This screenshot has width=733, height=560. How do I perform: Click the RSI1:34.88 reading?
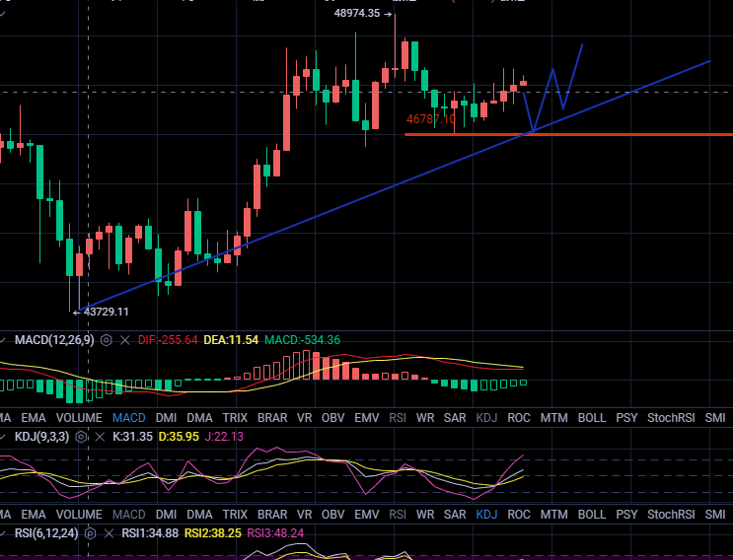150,533
